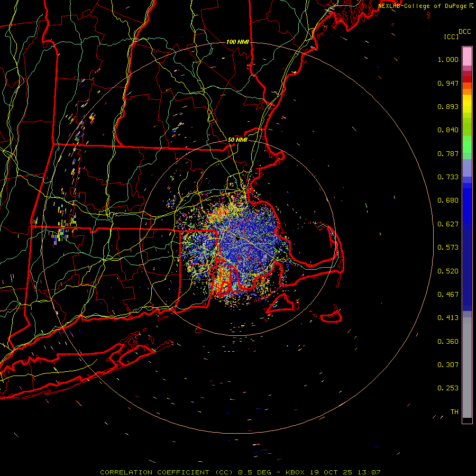Click the 0.627 scale value
Screen dimensions: 476x476
pos(448,224)
